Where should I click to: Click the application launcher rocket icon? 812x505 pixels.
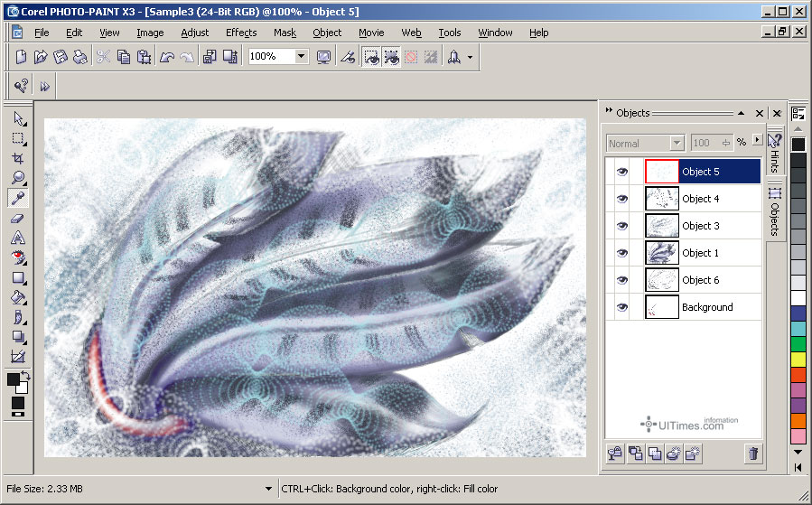[454, 56]
